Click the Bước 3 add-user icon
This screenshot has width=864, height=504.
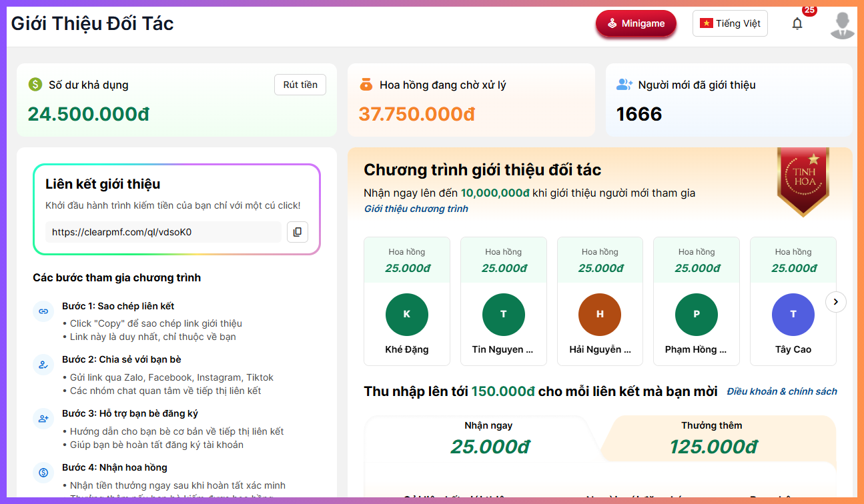point(43,419)
